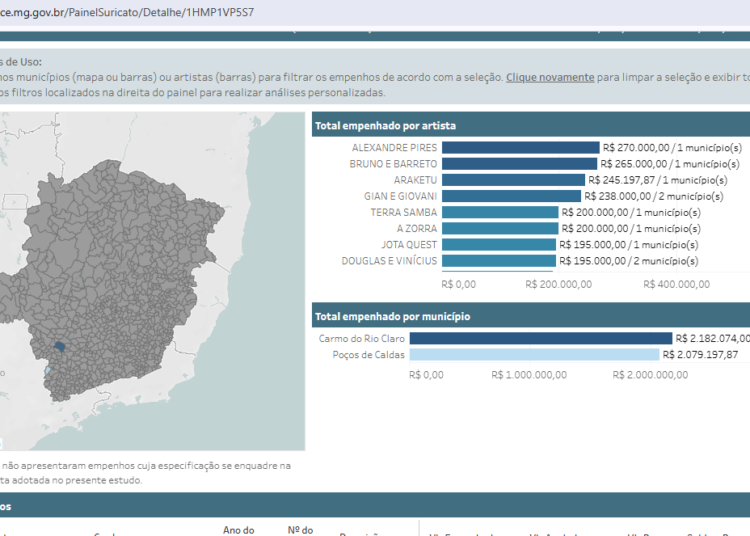The width and height of the screenshot is (750, 536).
Task: Click 'GIAN E GIOVANI' artist label
Action: point(400,196)
